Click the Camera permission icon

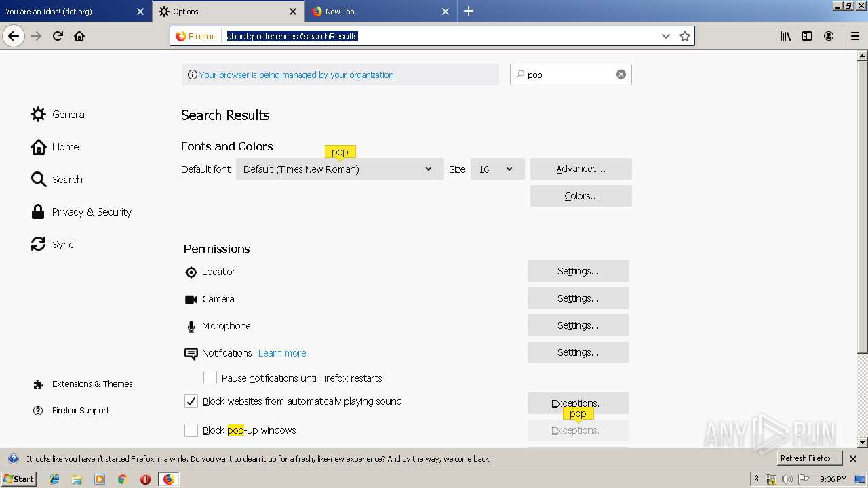[x=191, y=299]
